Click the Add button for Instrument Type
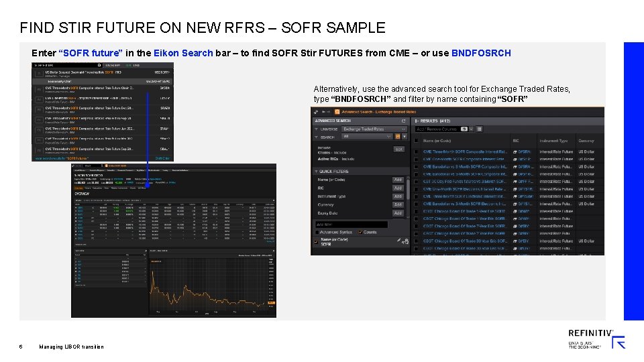 coord(398,196)
